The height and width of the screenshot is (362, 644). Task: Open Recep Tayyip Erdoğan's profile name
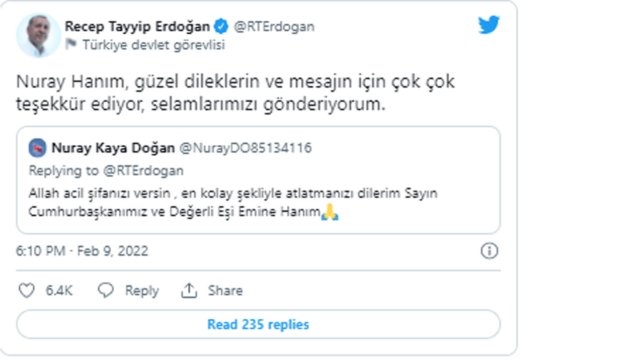pyautogui.click(x=137, y=27)
